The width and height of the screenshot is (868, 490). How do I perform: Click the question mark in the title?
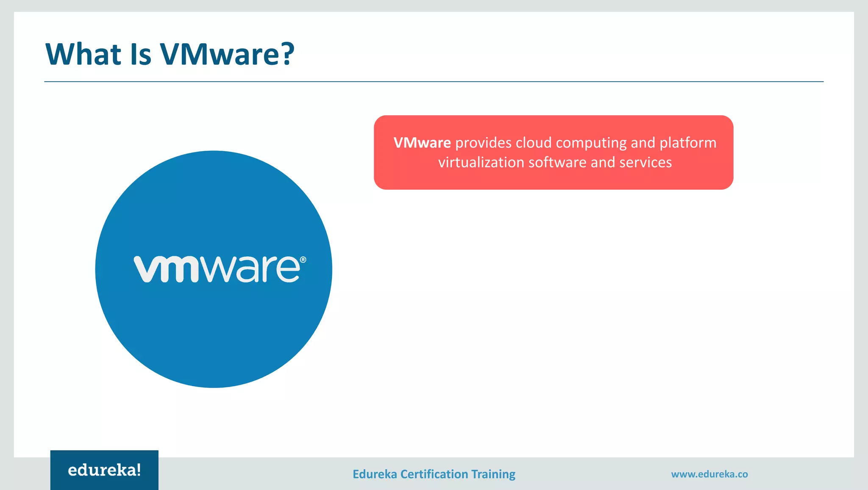click(x=288, y=53)
